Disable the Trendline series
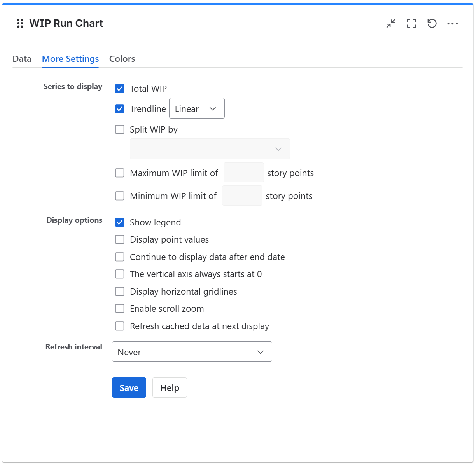The image size is (476, 466). tap(120, 109)
